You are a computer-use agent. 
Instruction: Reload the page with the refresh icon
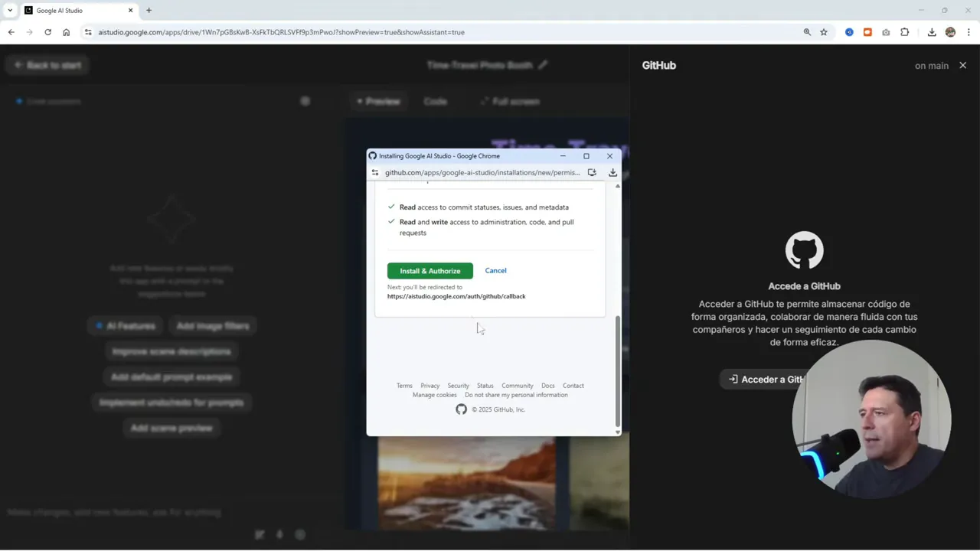pos(47,32)
